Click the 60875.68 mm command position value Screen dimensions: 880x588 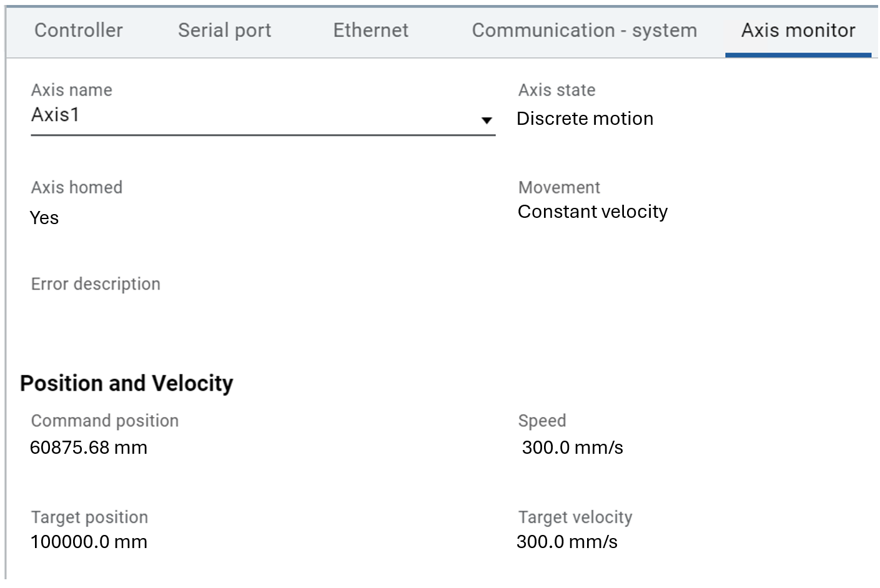[x=89, y=448]
